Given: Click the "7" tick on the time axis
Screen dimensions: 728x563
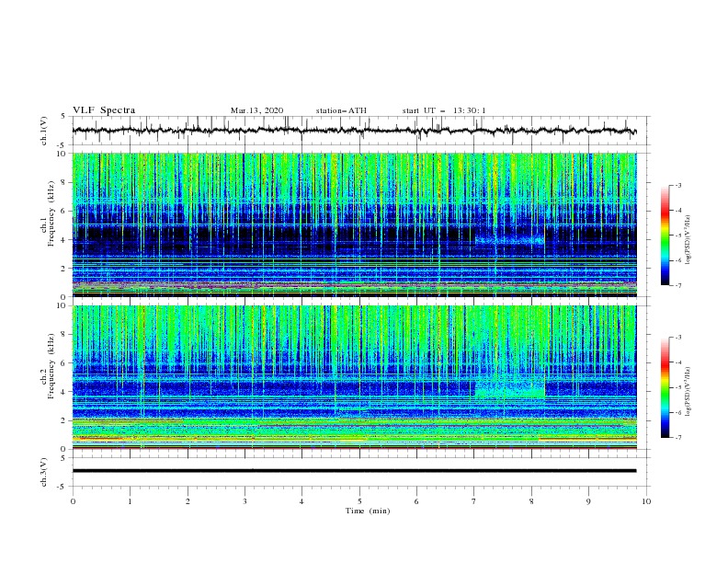Looking at the screenshot, I should pos(474,501).
